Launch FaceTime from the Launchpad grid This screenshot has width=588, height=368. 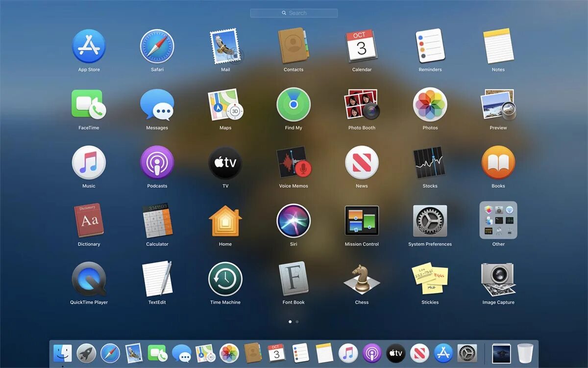89,105
